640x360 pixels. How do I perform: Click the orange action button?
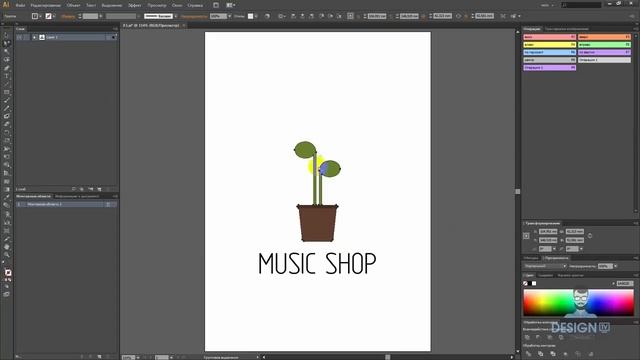coord(604,37)
